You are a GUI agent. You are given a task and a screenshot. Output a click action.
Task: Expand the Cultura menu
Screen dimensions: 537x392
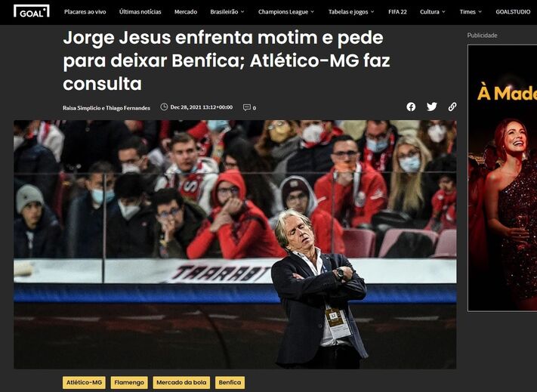click(433, 11)
